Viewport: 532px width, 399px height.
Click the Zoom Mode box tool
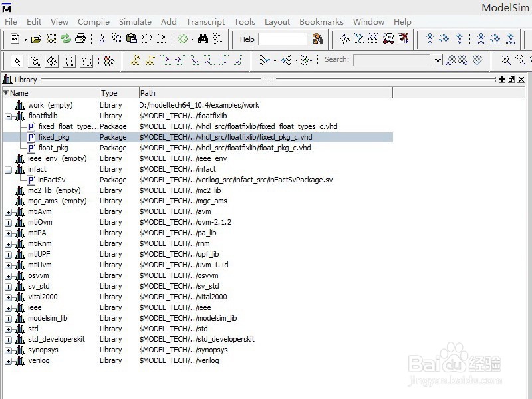(35, 61)
